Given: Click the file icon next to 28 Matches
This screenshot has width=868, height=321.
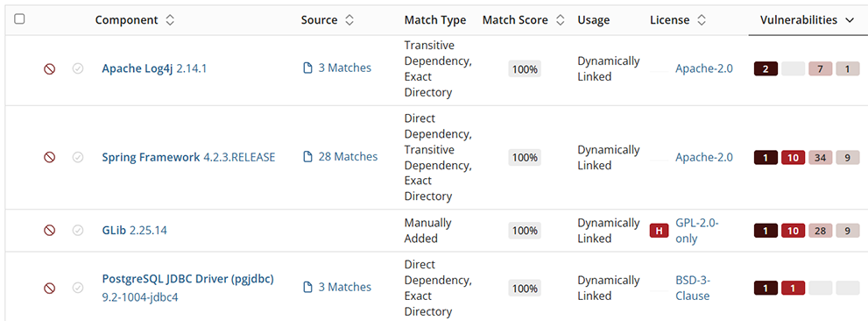Looking at the screenshot, I should coord(308,158).
